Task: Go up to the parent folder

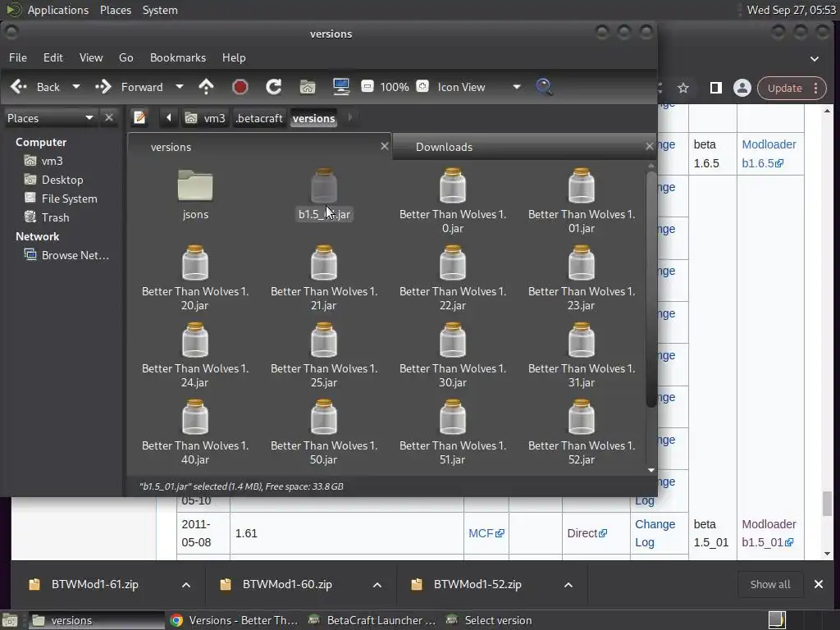Action: click(206, 87)
